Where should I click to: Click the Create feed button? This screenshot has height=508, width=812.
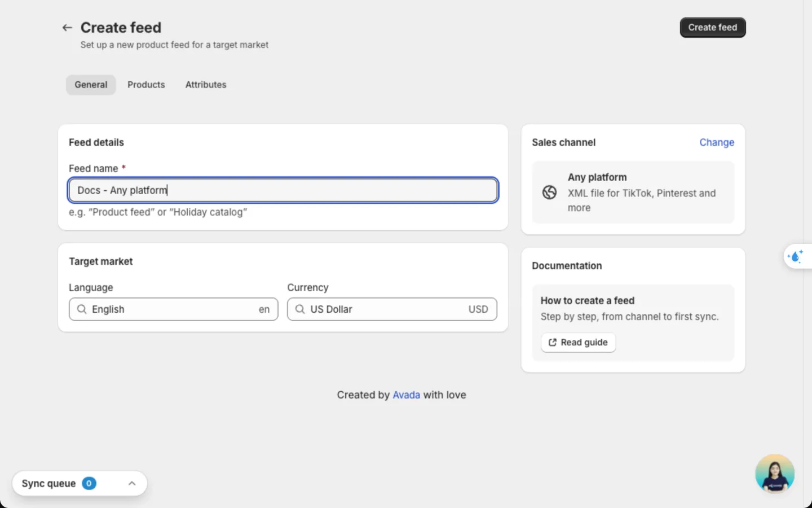point(713,28)
